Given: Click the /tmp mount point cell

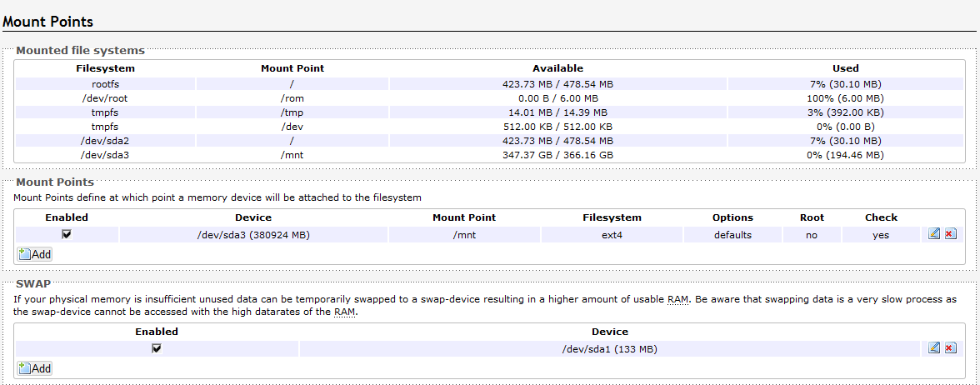Looking at the screenshot, I should click(x=292, y=112).
